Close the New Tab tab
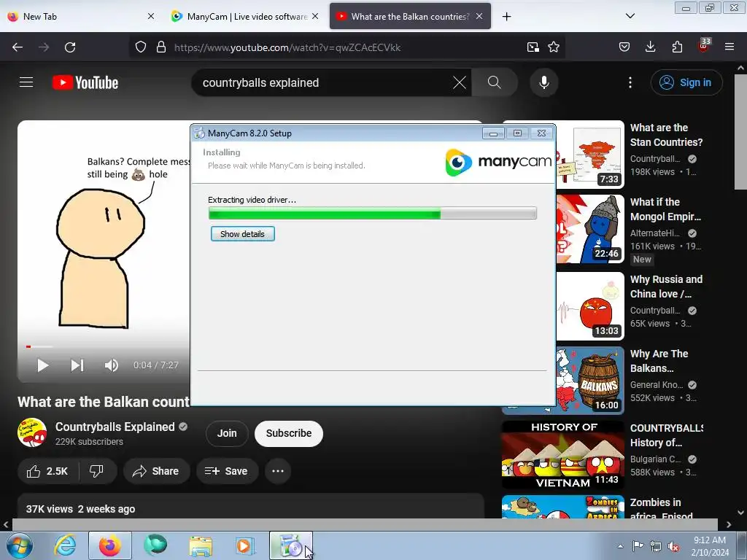This screenshot has height=560, width=747. tap(150, 16)
